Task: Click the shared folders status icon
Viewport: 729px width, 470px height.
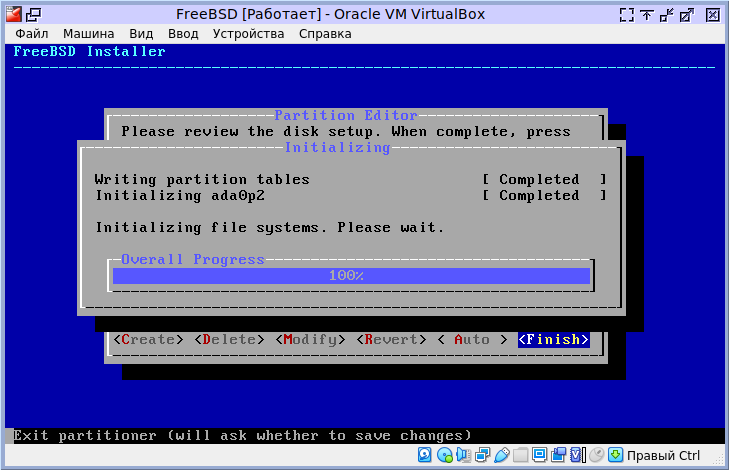Action: [520, 455]
